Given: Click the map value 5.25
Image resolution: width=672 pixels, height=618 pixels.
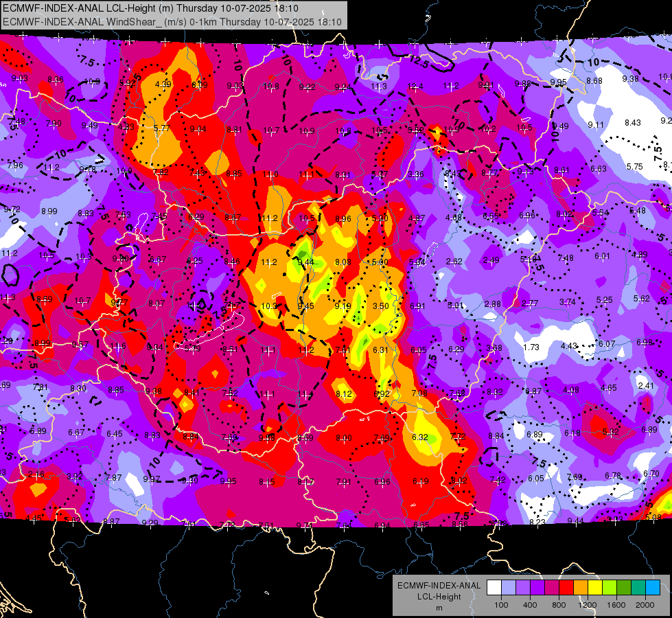Looking at the screenshot, I should click(604, 300).
